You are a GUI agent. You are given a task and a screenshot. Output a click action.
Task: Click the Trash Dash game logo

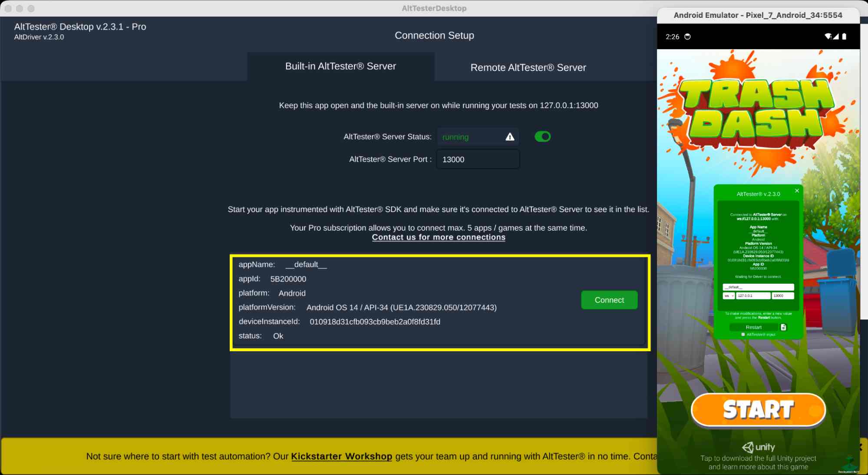(756, 113)
